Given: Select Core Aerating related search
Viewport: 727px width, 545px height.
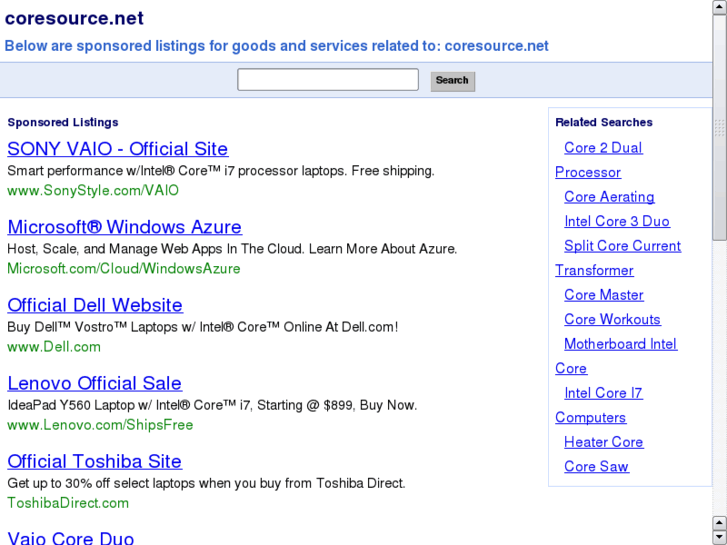Looking at the screenshot, I should pos(609,197).
